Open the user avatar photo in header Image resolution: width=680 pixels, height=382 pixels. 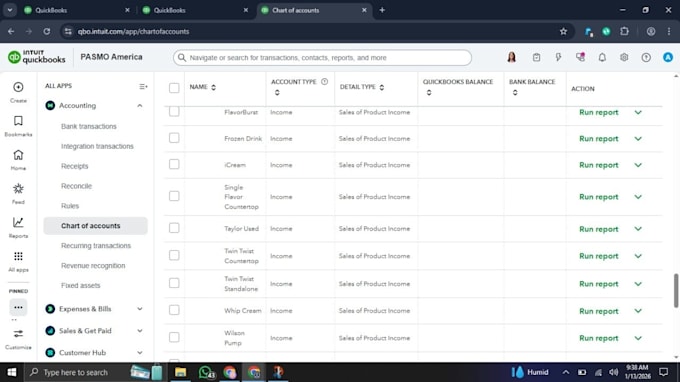coord(512,57)
